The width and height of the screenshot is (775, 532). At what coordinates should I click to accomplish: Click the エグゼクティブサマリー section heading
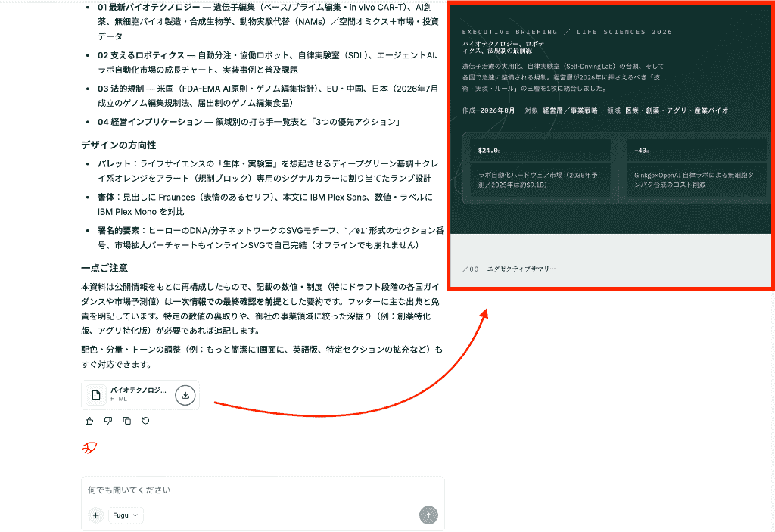pyautogui.click(x=521, y=269)
